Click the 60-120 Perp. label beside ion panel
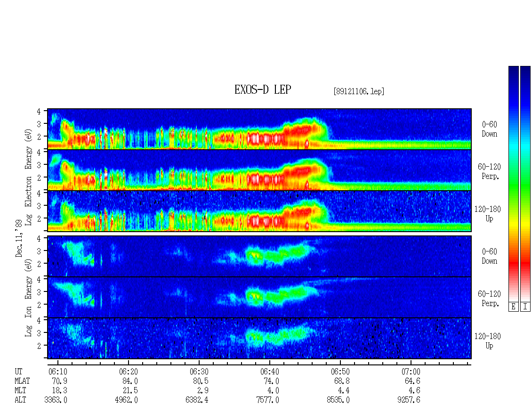 coord(489,299)
